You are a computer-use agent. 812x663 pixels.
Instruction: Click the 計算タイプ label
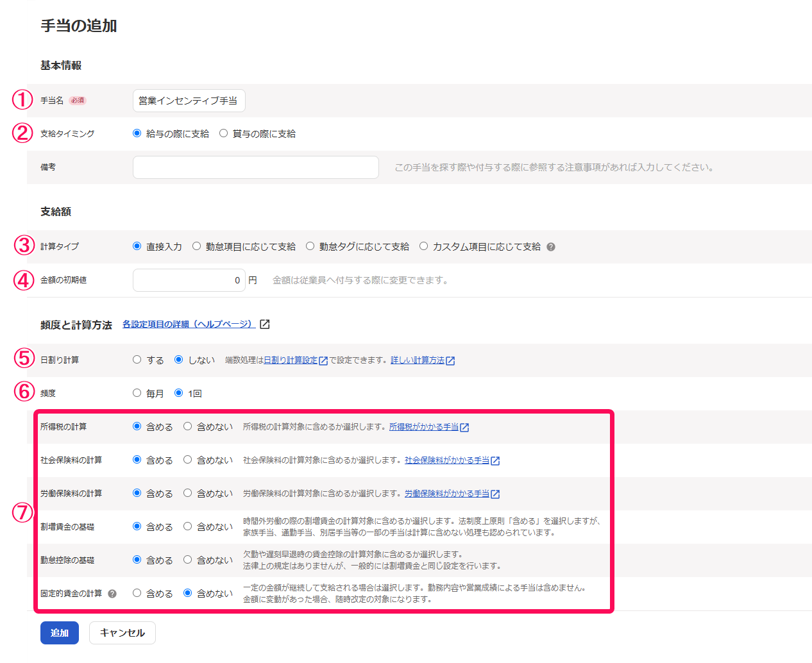point(60,247)
